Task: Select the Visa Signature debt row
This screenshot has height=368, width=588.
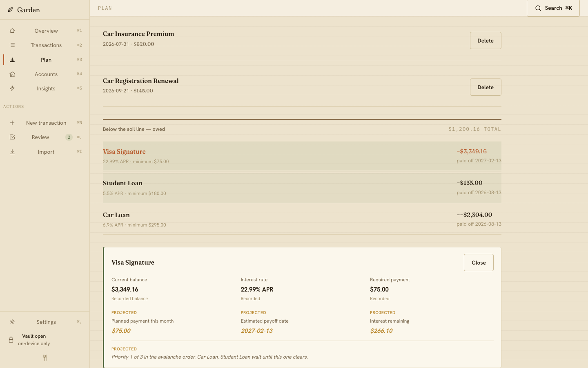Action: pos(302,156)
